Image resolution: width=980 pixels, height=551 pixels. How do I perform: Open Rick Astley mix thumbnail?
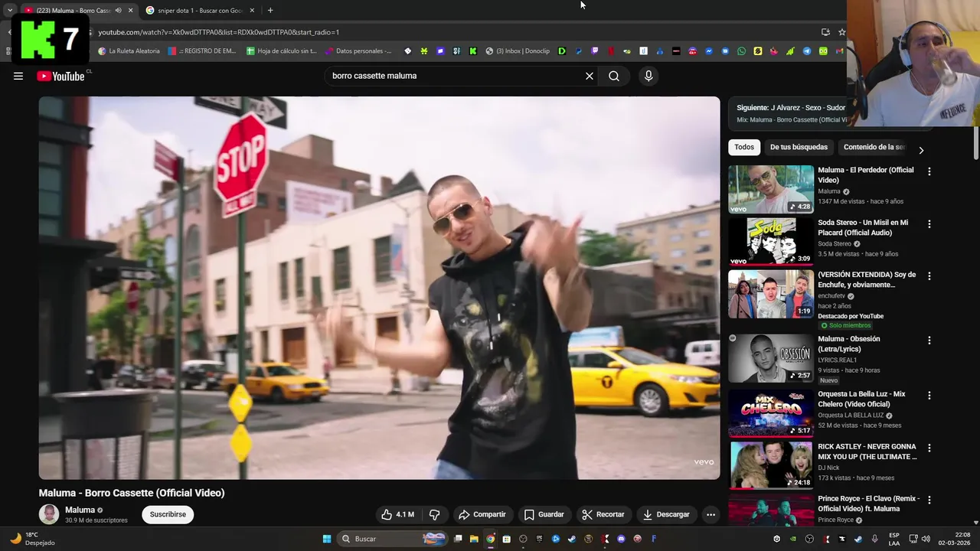(x=771, y=465)
